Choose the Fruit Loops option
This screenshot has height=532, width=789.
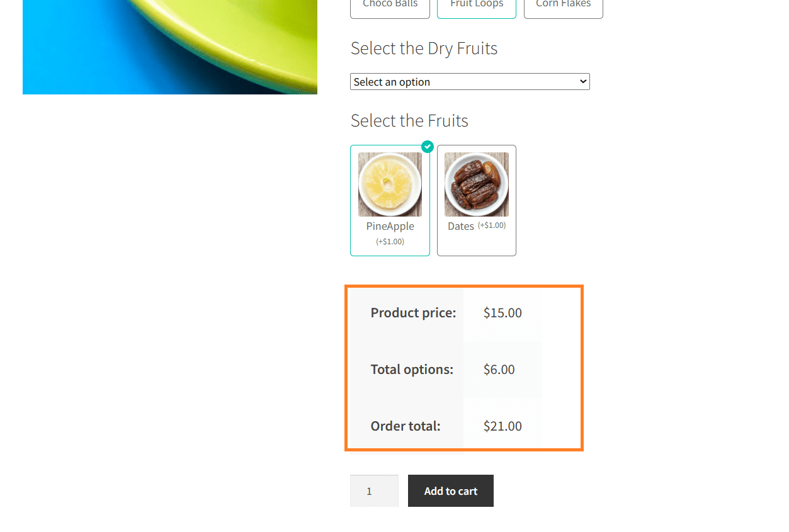point(477,6)
